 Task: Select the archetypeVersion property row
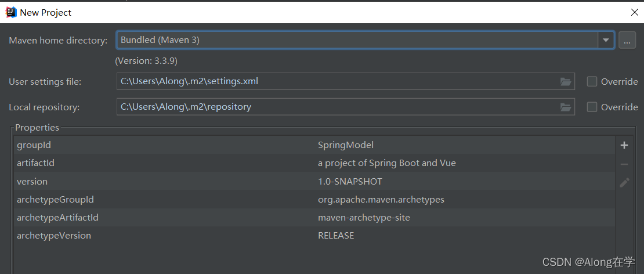(314, 235)
